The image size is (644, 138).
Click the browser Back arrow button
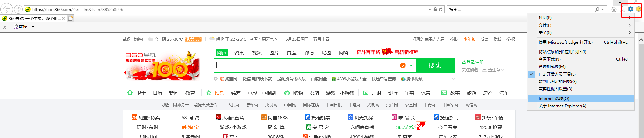(x=7, y=9)
